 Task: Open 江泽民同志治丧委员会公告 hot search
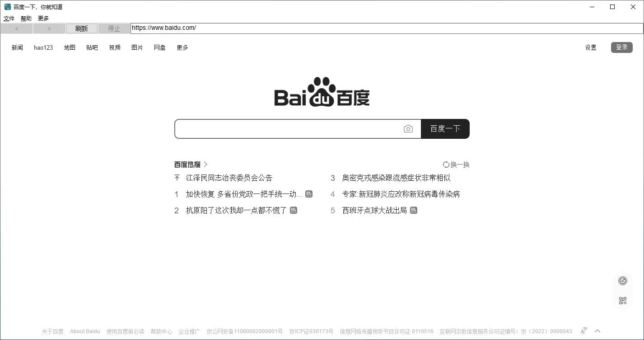tap(229, 178)
